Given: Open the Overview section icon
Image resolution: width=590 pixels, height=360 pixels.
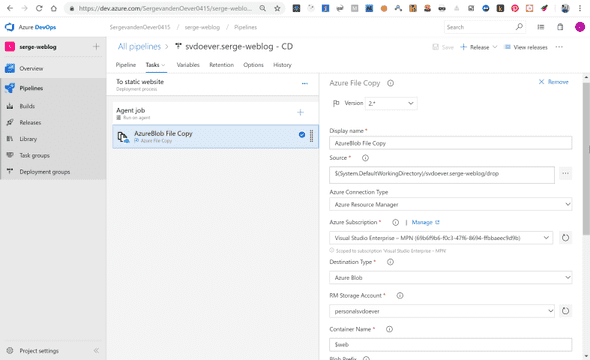Looking at the screenshot, I should (10, 68).
